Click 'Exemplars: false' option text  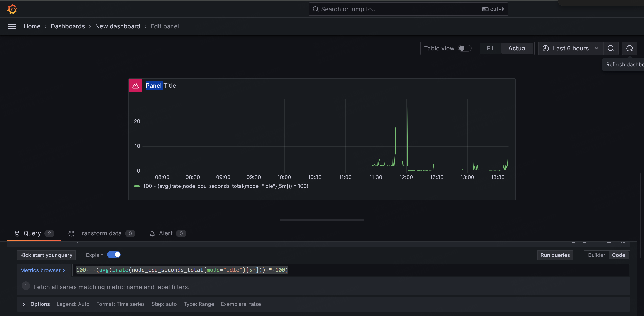tap(241, 304)
